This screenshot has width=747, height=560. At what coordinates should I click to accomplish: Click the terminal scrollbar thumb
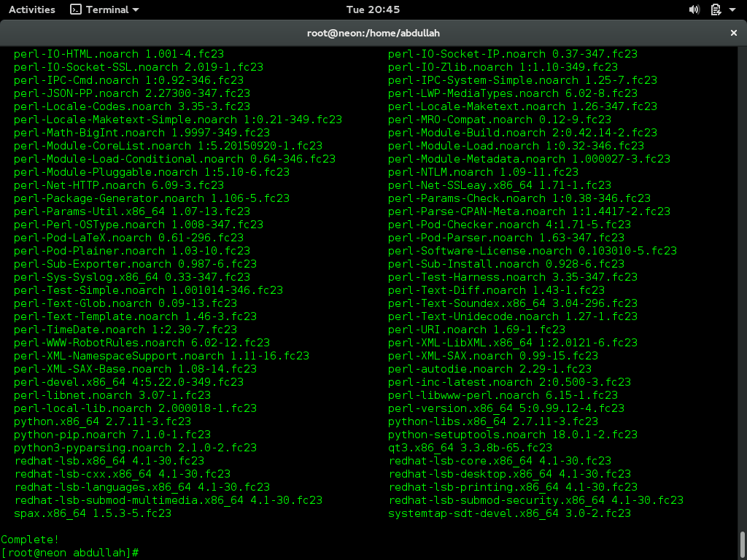tap(742, 544)
